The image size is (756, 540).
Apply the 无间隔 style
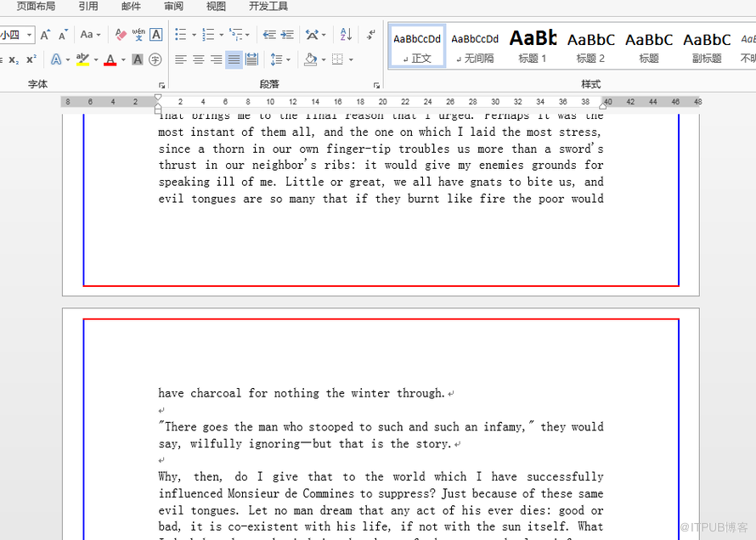(x=475, y=46)
